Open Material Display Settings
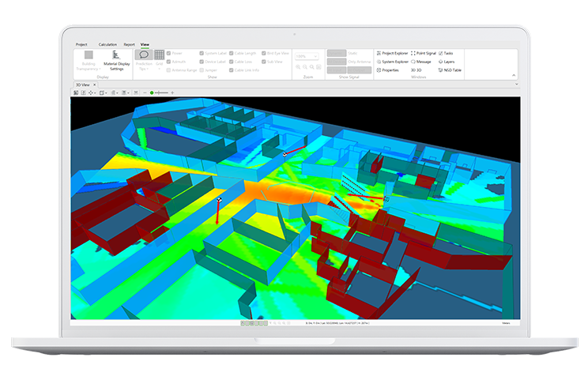This screenshot has width=588, height=380. (117, 60)
